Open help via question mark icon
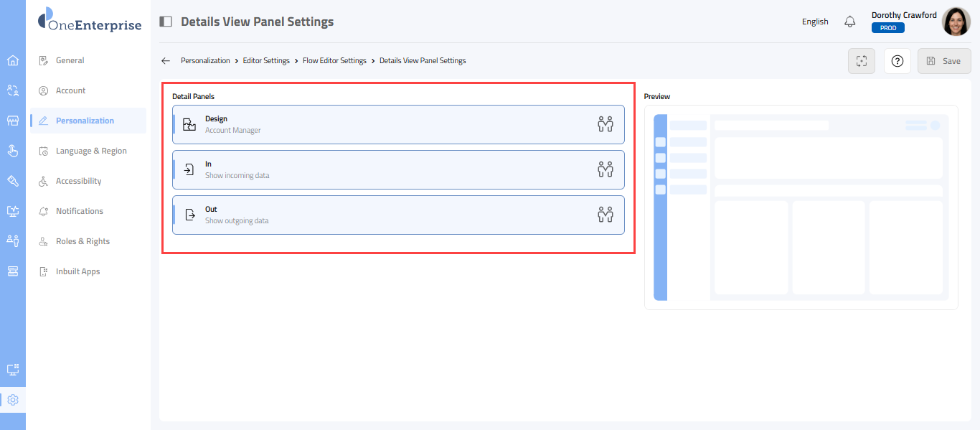This screenshot has height=430, width=980. [897, 61]
